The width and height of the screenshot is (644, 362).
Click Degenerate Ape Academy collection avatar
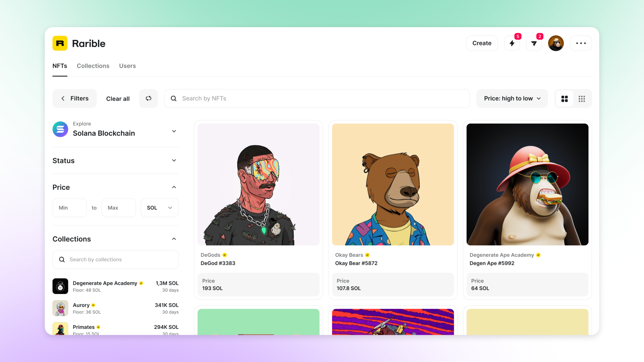point(60,286)
